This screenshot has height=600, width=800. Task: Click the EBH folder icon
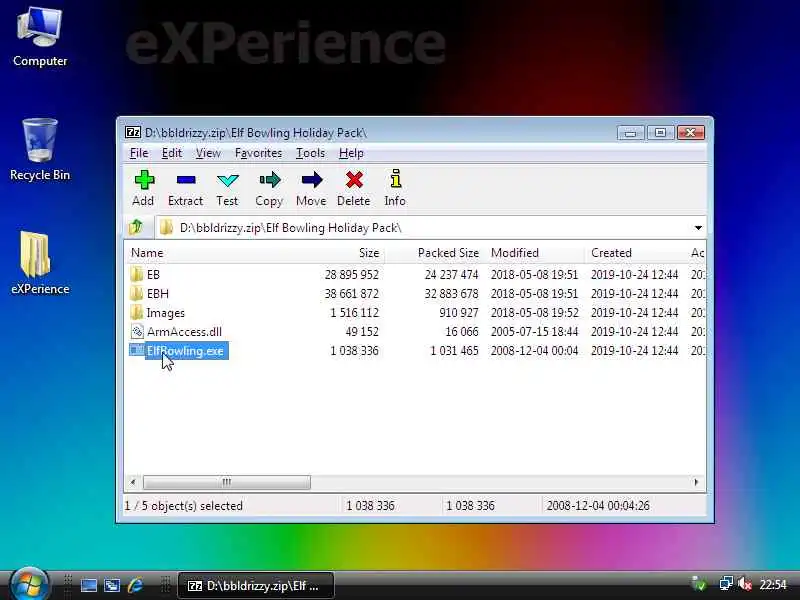(136, 293)
